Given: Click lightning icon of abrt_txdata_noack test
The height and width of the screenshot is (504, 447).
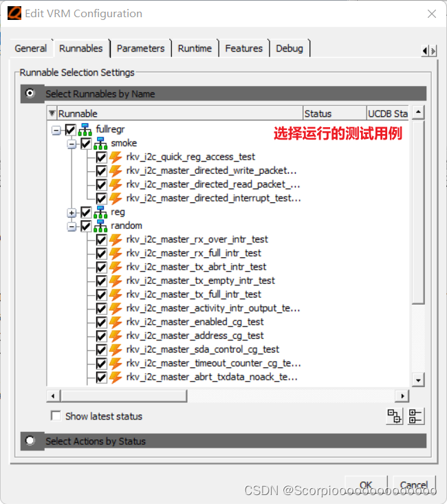Looking at the screenshot, I should 116,377.
